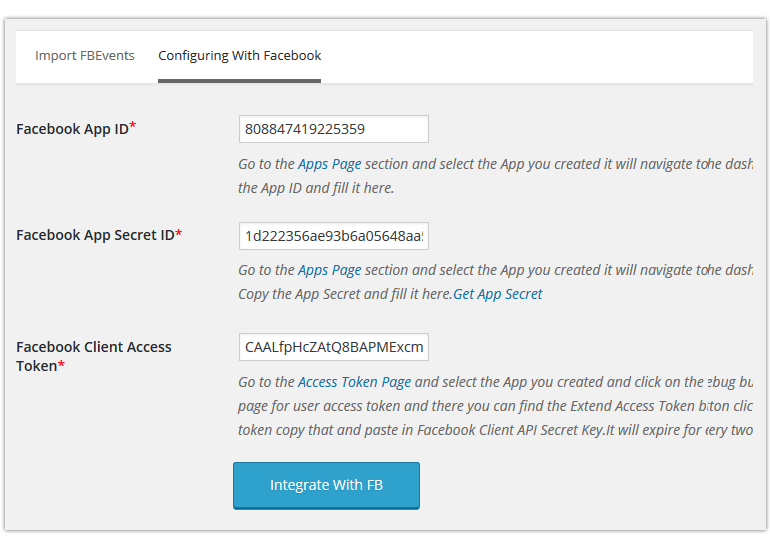Open Apps Page link under App Secret ID
Screen dimensions: 770x546
[x=330, y=270]
